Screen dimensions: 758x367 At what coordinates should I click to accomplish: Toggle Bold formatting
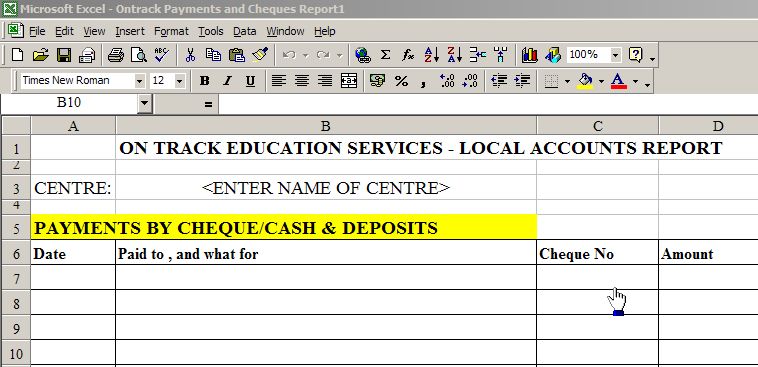pyautogui.click(x=204, y=81)
